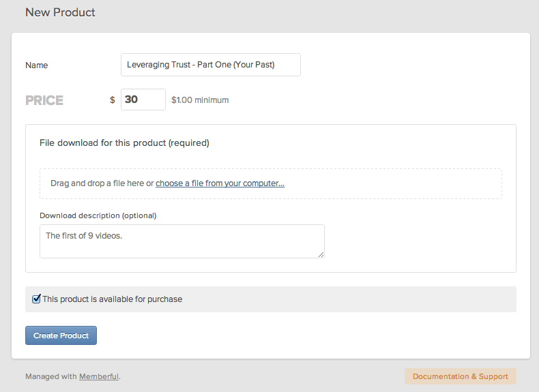This screenshot has height=392, width=539.
Task: Click the "Drag and drop a file here or" text
Action: (x=102, y=183)
